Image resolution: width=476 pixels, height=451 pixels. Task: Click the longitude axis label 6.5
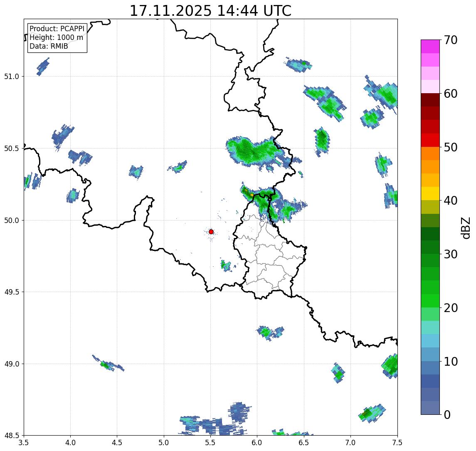(x=304, y=443)
